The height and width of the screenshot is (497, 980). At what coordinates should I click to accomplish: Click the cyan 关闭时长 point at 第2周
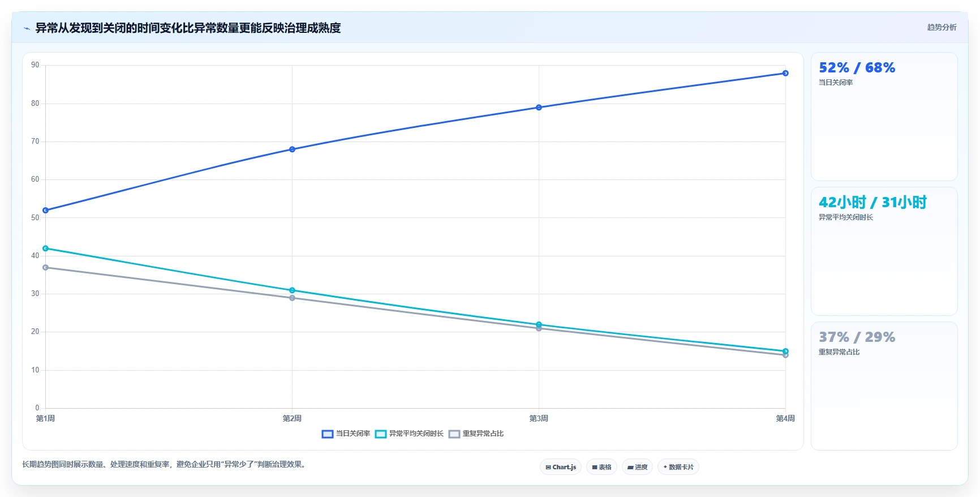coord(292,290)
